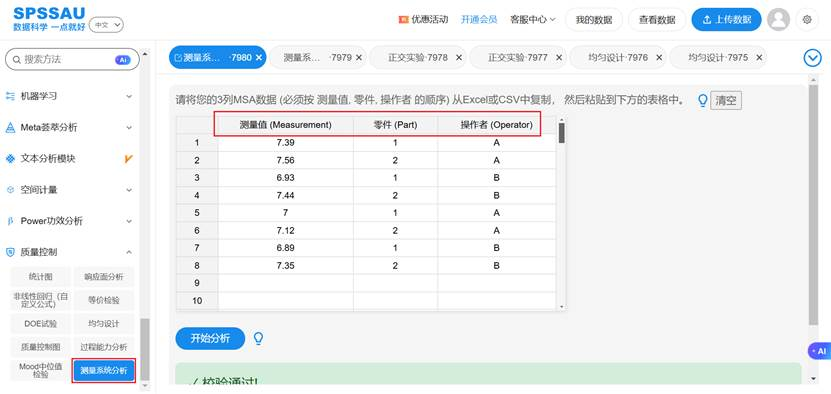Select the Mood中位值检验 method button
This screenshot has height=394, width=831.
tap(40, 370)
